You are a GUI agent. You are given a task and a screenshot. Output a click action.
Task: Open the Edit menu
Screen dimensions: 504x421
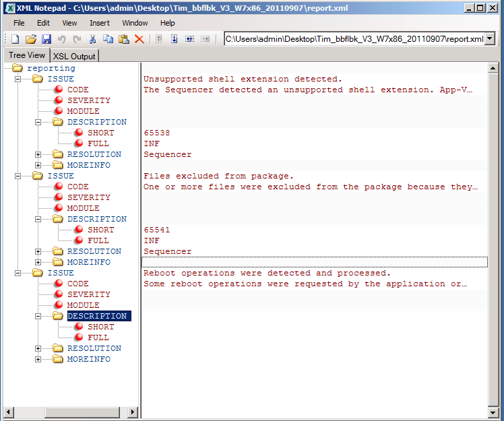tap(43, 23)
